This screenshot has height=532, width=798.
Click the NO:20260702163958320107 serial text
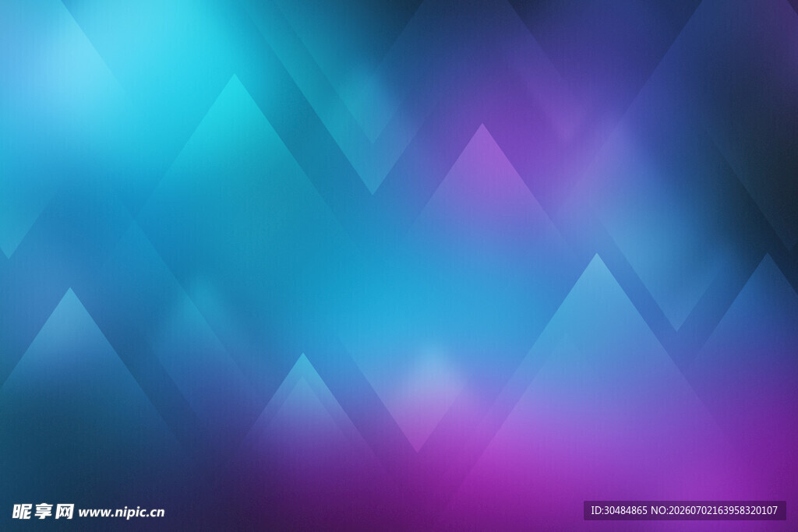714,510
